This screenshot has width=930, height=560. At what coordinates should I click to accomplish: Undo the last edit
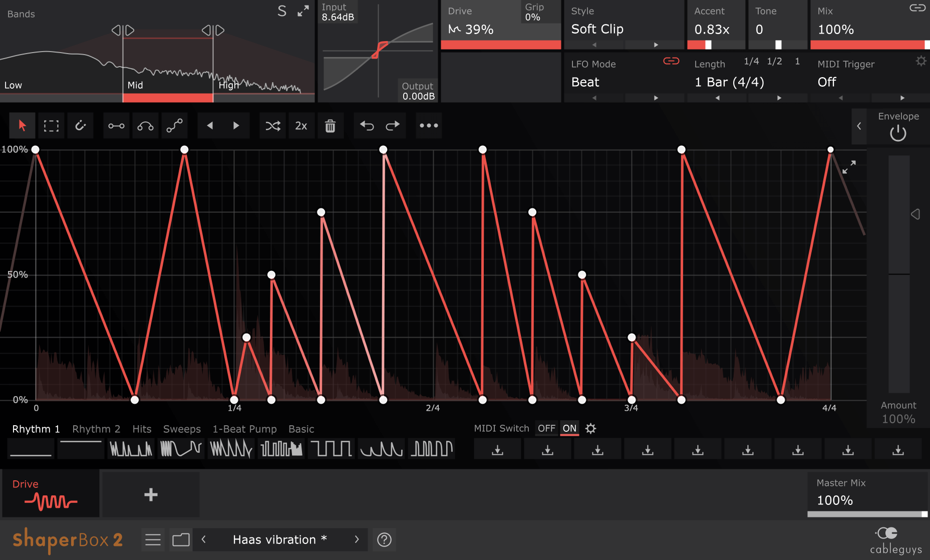(x=366, y=126)
